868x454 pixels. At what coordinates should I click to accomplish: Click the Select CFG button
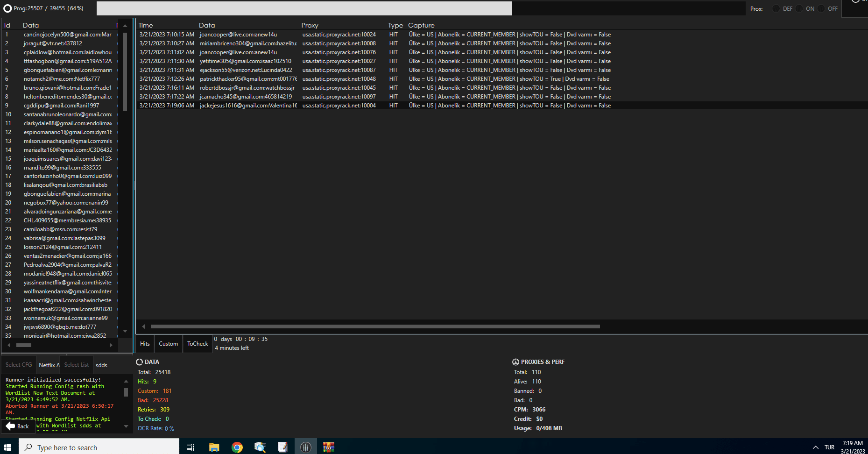(x=19, y=365)
